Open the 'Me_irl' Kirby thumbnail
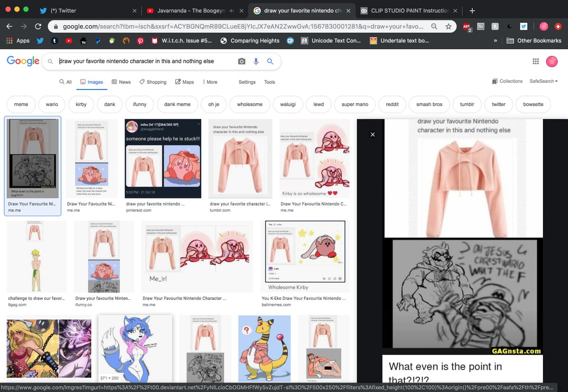Image resolution: width=568 pixels, height=392 pixels. 197,257
